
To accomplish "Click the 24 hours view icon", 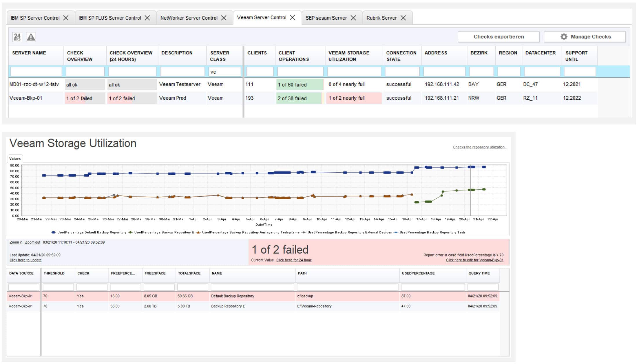I will 17,37.
